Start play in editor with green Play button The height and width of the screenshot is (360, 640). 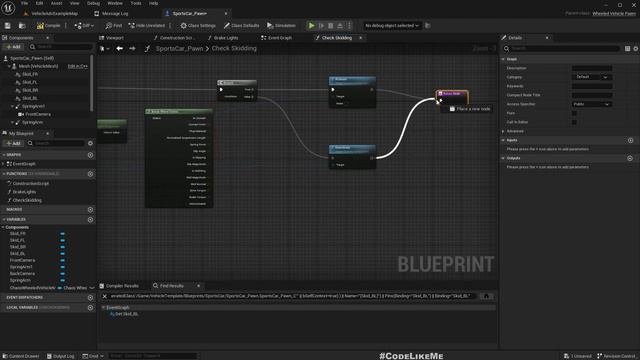[x=311, y=26]
